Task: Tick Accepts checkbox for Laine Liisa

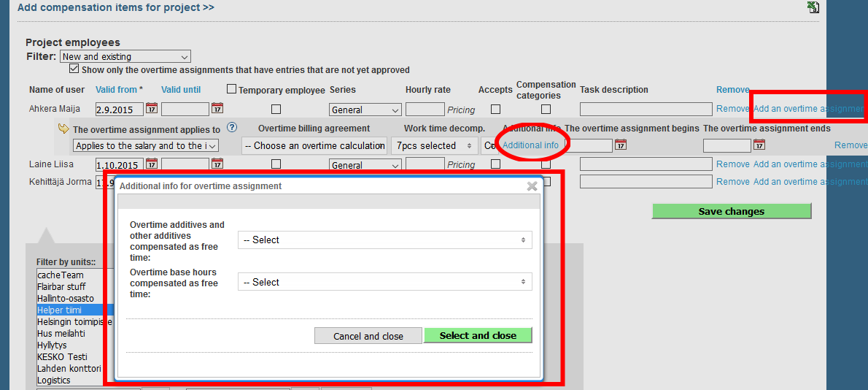Action: [x=495, y=164]
